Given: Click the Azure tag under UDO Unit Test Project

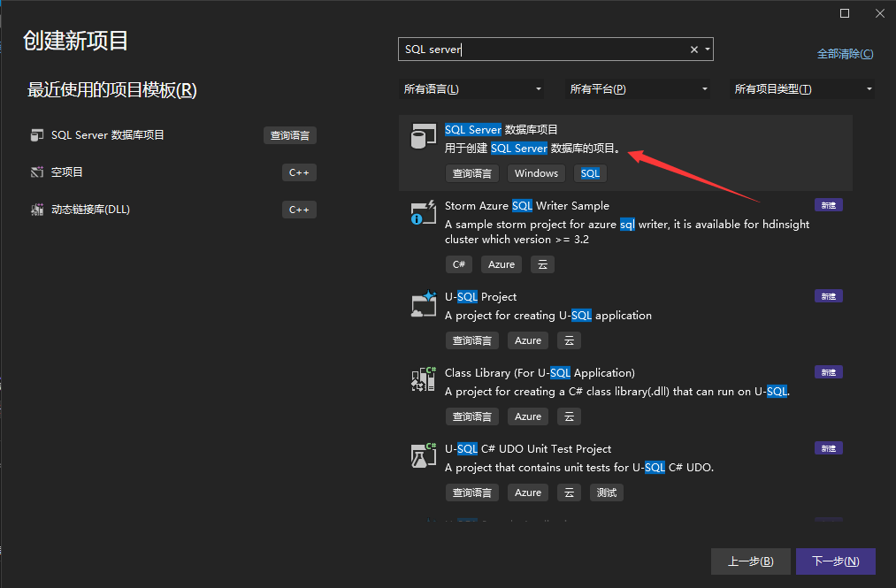Looking at the screenshot, I should [528, 493].
